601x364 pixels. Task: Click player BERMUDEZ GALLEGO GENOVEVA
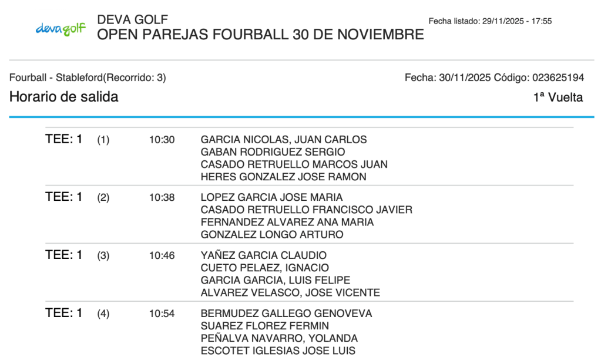(286, 314)
